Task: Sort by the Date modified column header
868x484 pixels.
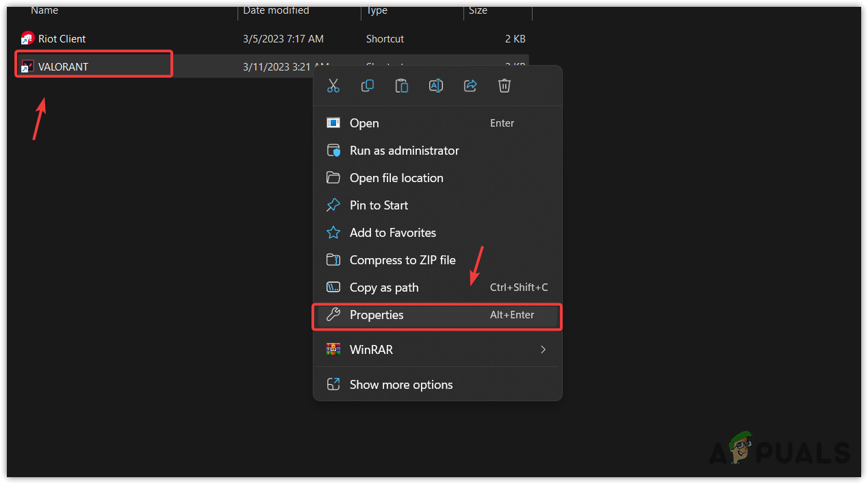Action: [276, 10]
